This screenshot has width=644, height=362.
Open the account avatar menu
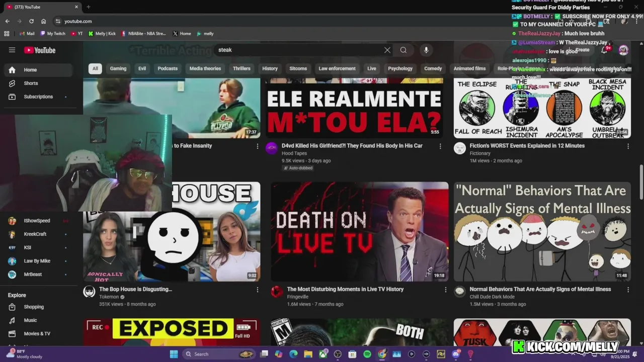(x=623, y=50)
